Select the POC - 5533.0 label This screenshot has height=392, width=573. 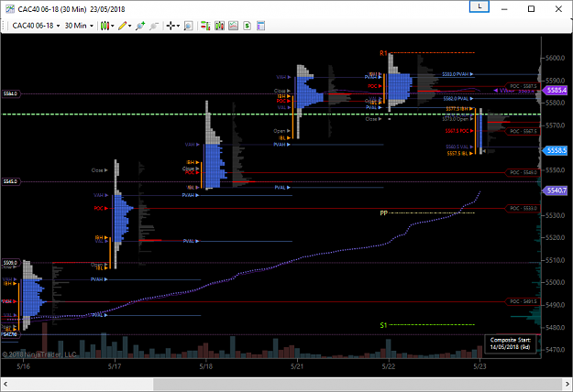[x=523, y=208]
